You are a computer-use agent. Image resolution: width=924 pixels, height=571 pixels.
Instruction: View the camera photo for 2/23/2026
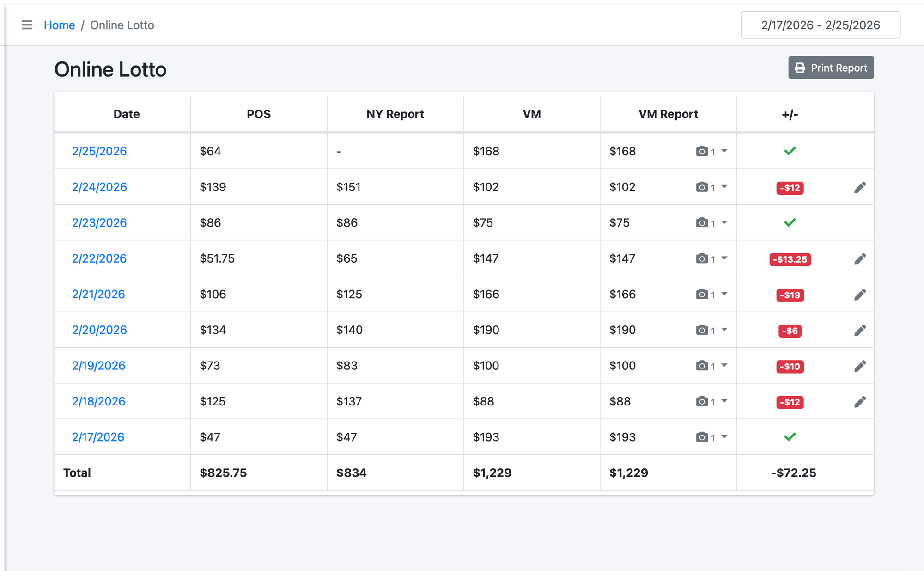pos(702,223)
